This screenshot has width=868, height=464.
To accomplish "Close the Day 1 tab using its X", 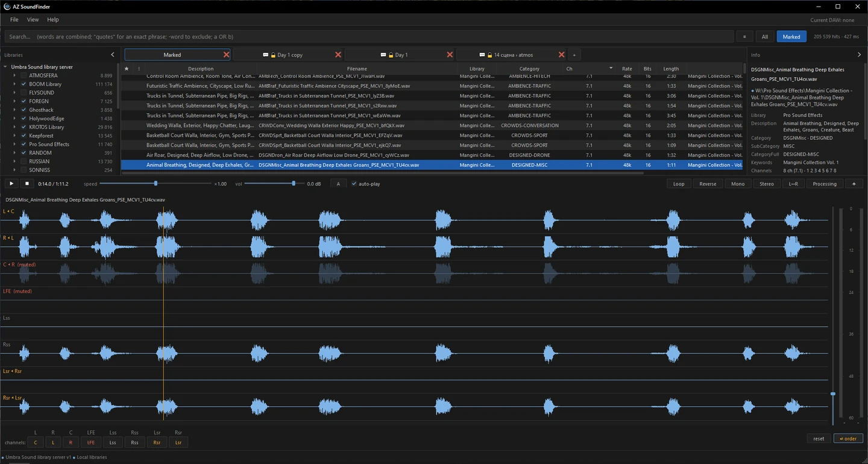I will (x=450, y=55).
